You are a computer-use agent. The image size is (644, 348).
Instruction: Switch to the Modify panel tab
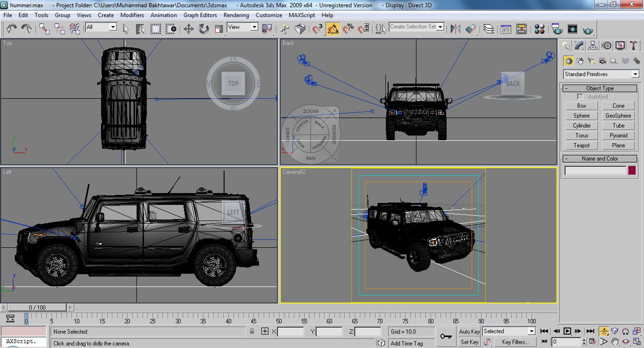579,45
